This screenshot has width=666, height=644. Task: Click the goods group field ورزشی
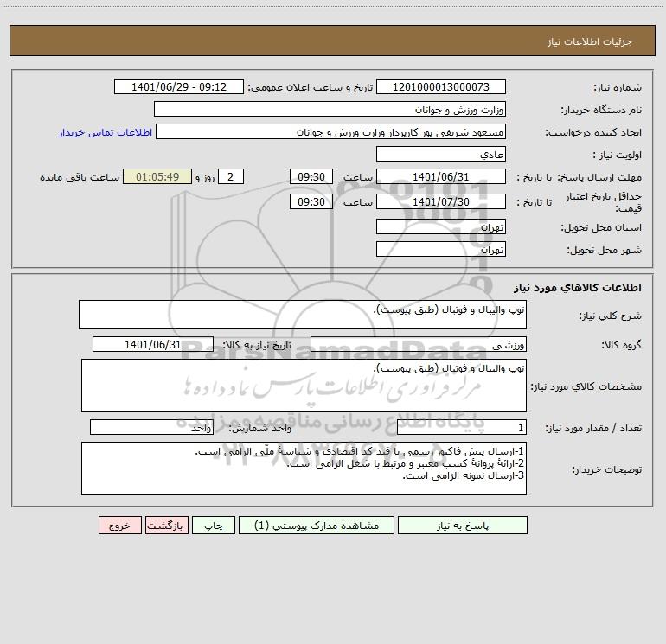point(419,344)
